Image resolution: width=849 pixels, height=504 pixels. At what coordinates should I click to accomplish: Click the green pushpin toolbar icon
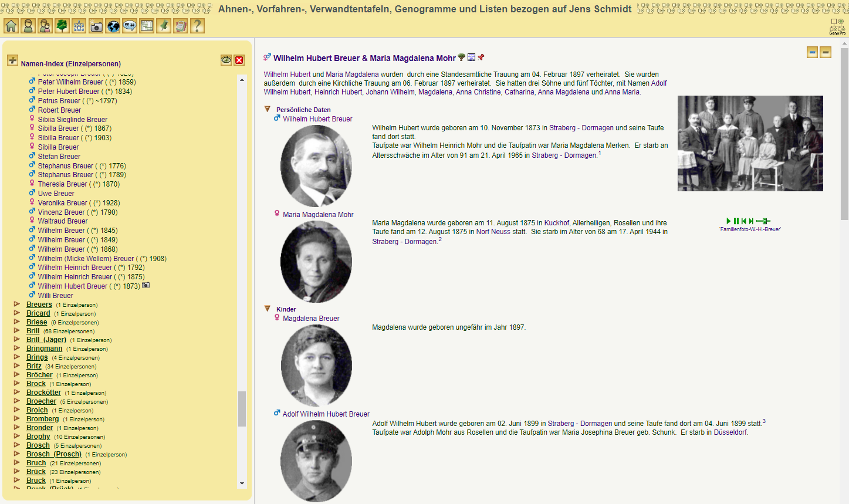[x=164, y=26]
